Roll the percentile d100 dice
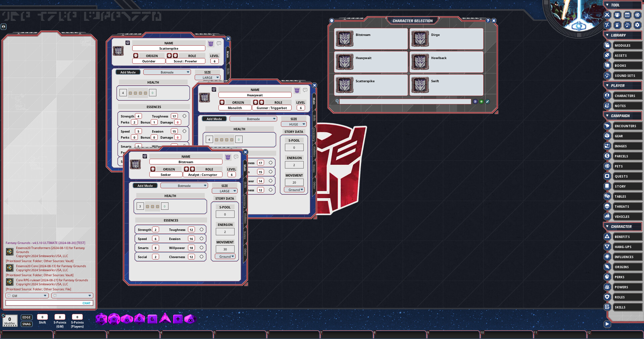This screenshot has width=644, height=339. [190, 320]
